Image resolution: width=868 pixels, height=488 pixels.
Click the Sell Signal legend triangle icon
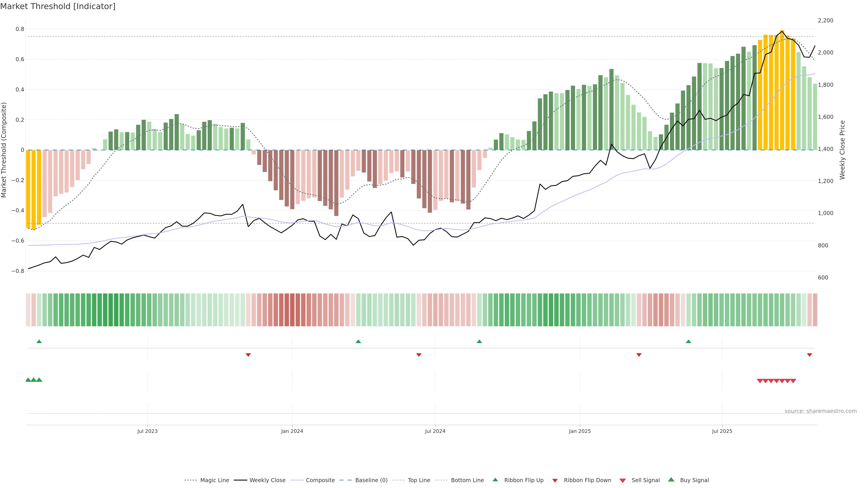pos(623,481)
